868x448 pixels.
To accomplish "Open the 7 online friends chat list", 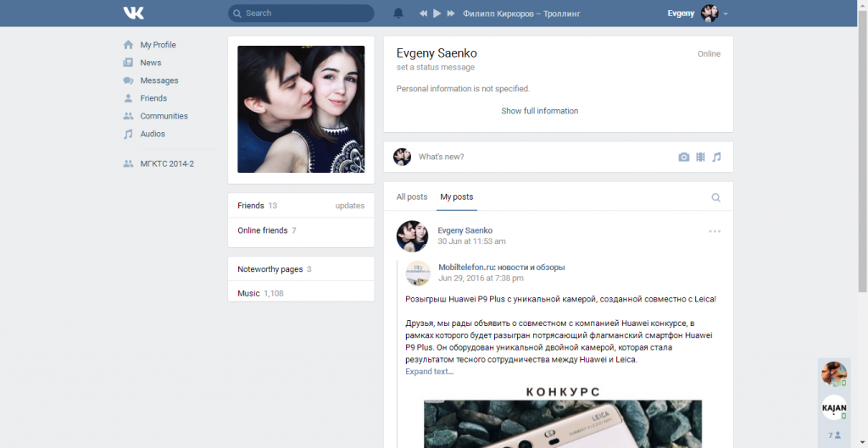I will coord(834,435).
